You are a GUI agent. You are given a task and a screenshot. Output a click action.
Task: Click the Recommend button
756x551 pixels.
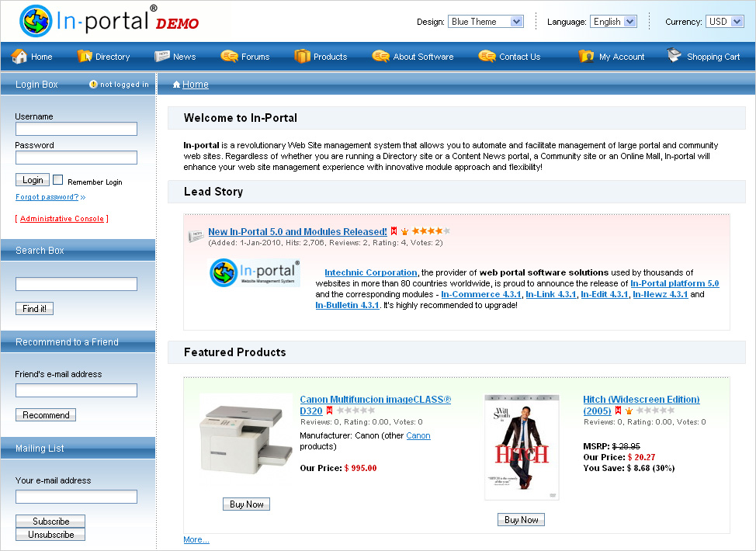tap(46, 415)
